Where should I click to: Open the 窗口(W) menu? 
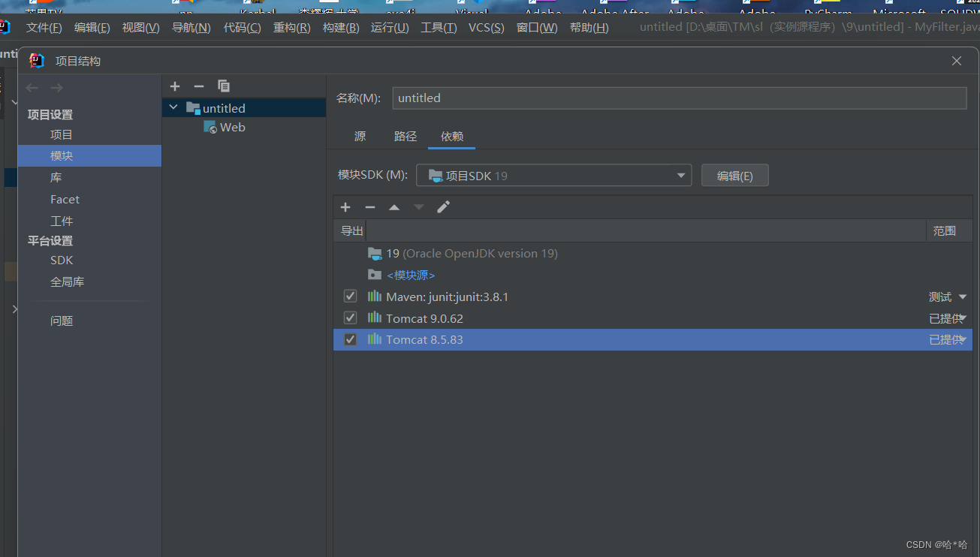coord(537,28)
